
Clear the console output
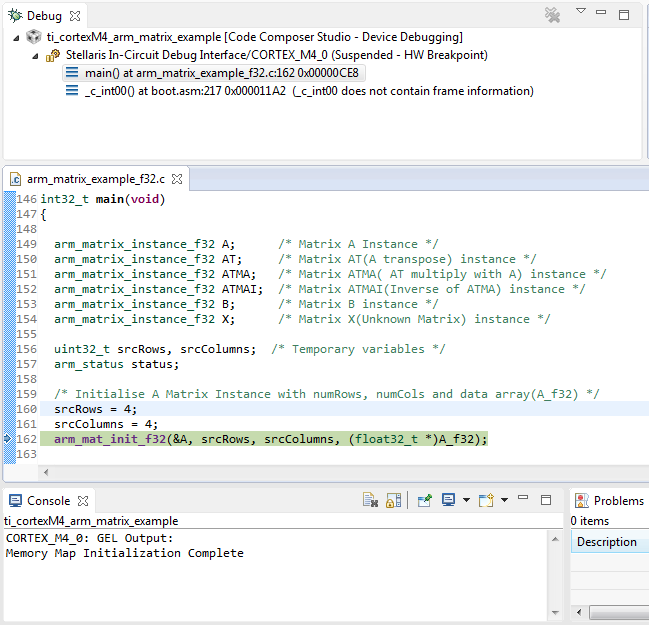(370, 500)
